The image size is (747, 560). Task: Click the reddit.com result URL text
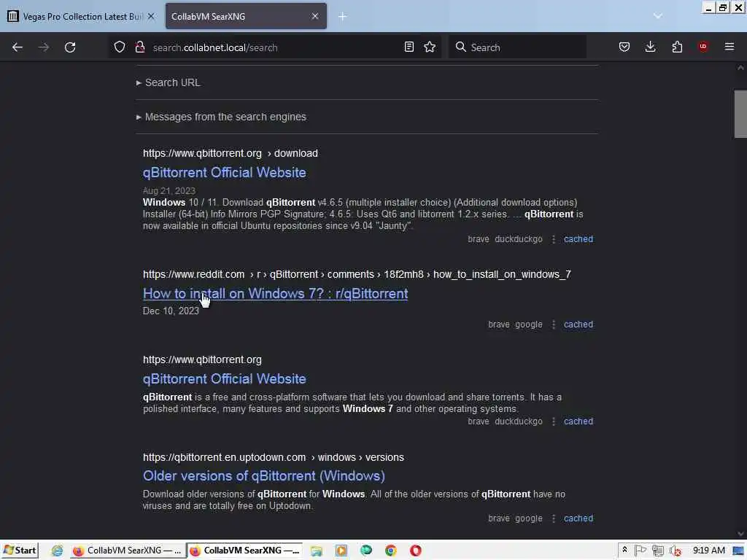coord(357,275)
